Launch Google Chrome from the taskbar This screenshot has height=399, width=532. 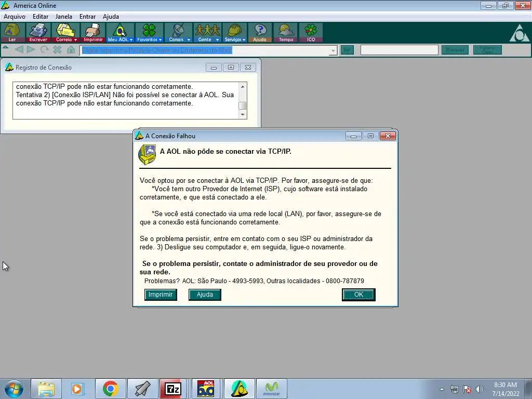(110, 389)
